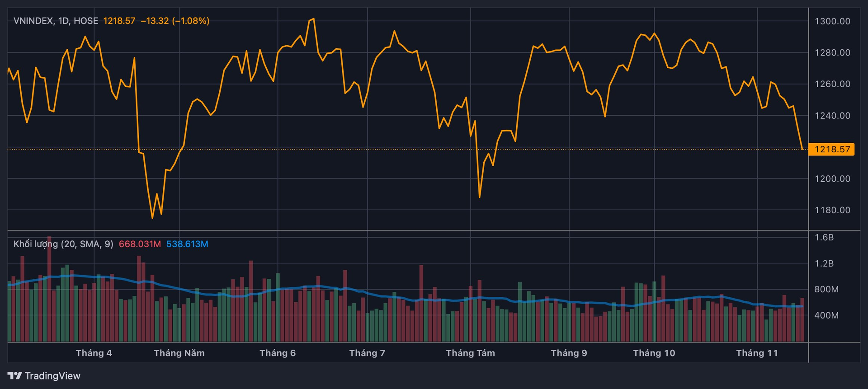Click the 400M volume axis label

(x=826, y=315)
